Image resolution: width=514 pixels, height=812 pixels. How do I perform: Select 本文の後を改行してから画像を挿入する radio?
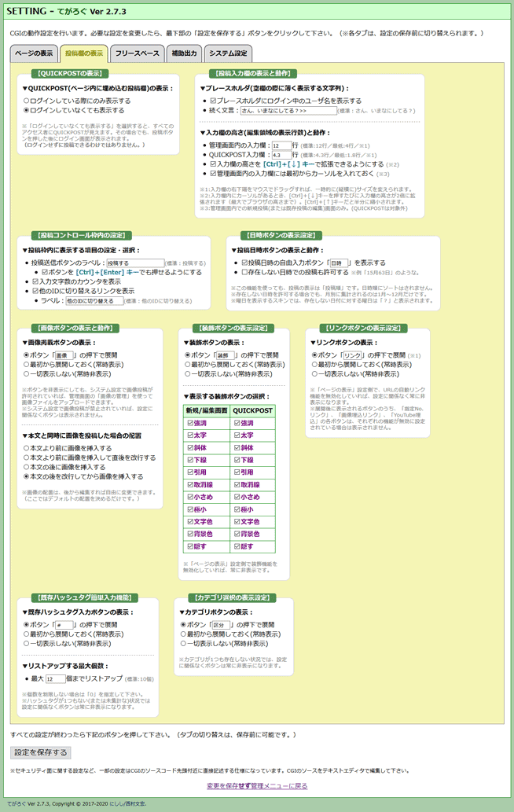click(27, 476)
